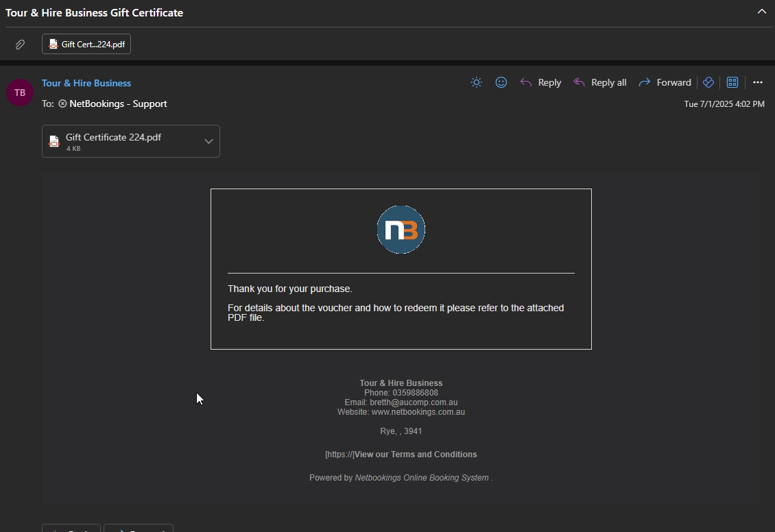
Task: Click the NB logo image
Action: coord(401,230)
